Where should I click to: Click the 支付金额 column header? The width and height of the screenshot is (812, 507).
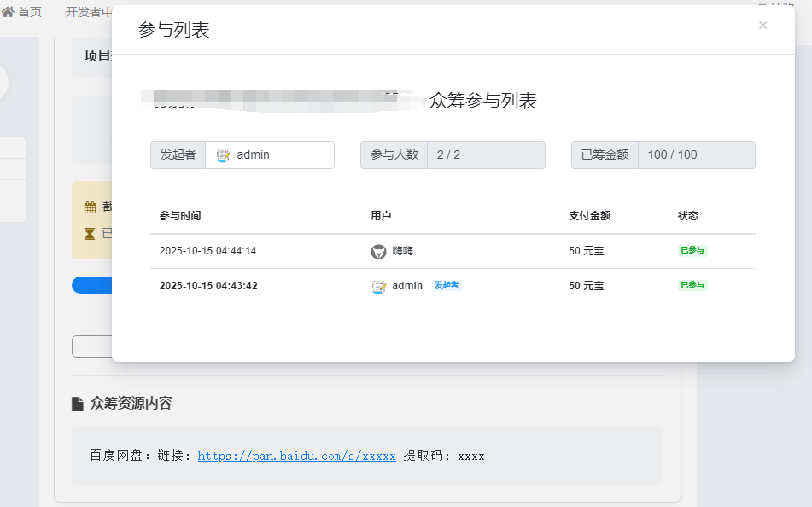click(589, 216)
